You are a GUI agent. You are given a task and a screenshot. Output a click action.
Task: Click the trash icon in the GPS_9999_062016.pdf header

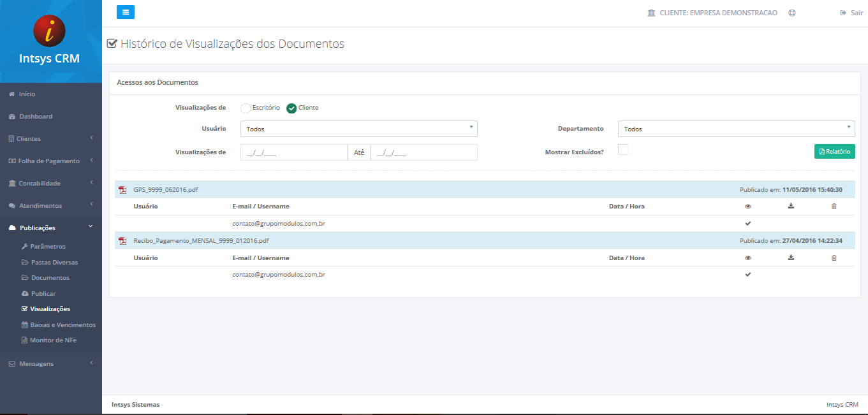834,206
